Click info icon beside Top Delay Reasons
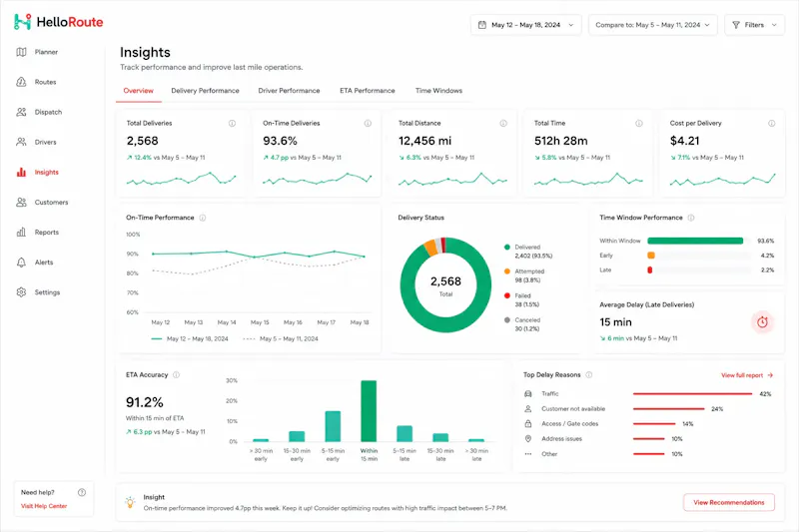799x532 pixels. point(589,374)
